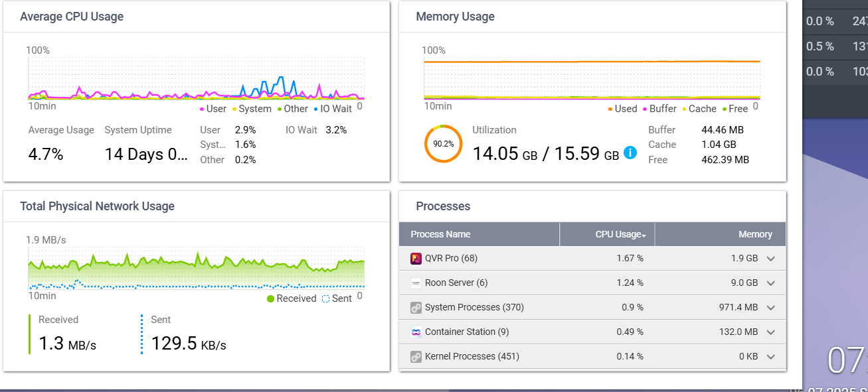Open the memory utilization info icon

(x=630, y=153)
